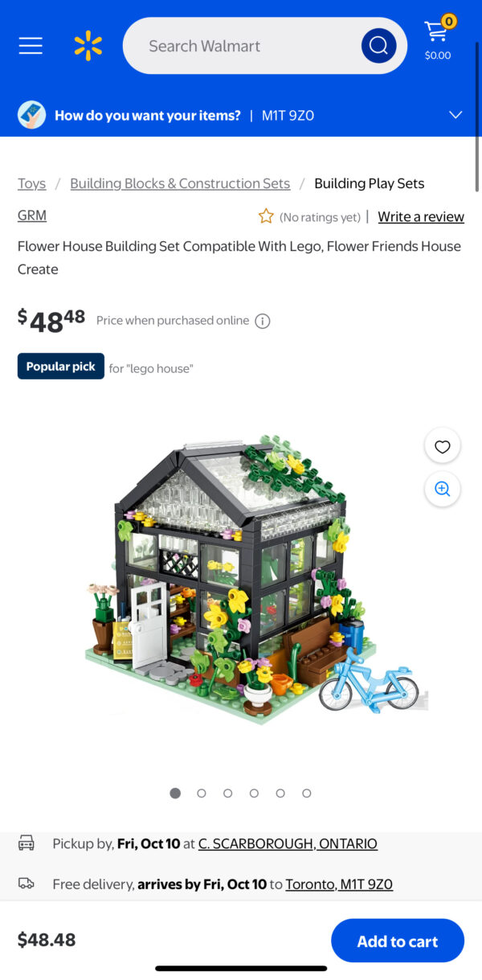Go to Toys breadcrumb
The height and width of the screenshot is (980, 482).
point(32,183)
